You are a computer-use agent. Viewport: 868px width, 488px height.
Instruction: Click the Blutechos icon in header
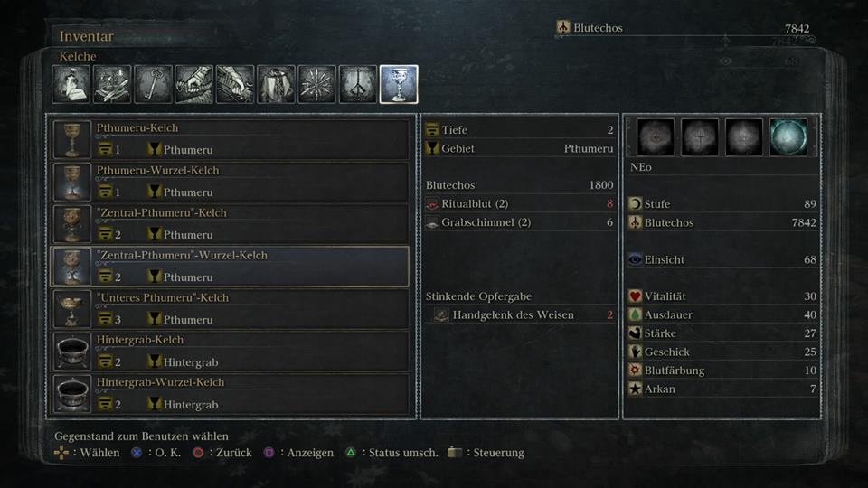[563, 27]
